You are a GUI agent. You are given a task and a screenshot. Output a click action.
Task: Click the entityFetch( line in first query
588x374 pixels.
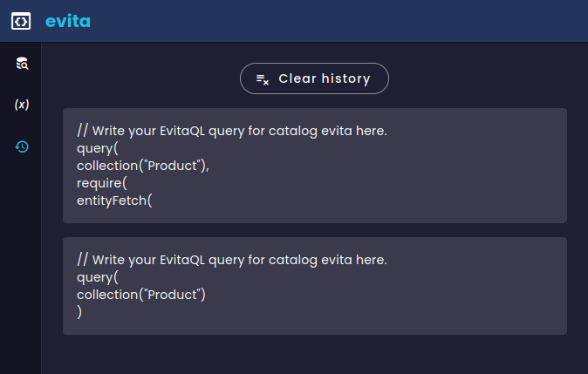[114, 200]
